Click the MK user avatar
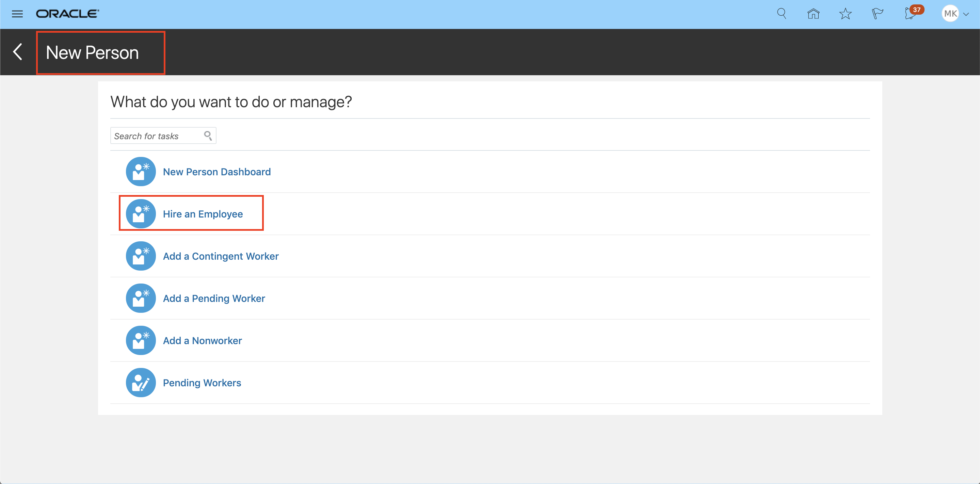This screenshot has width=980, height=484. [x=950, y=14]
